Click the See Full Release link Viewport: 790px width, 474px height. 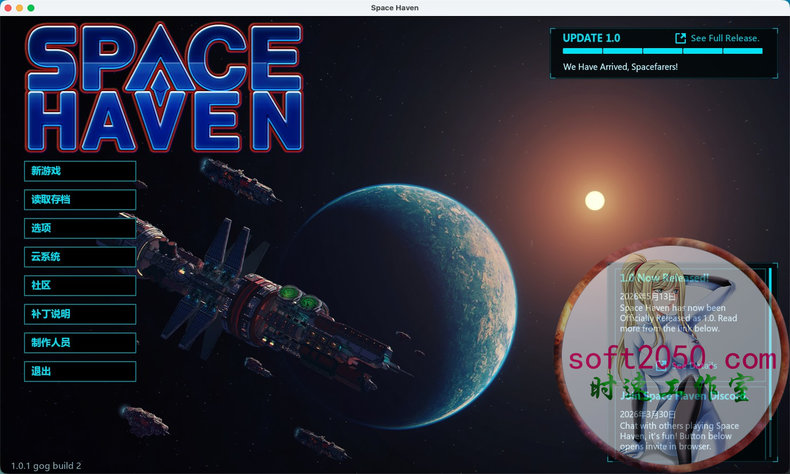coord(725,38)
